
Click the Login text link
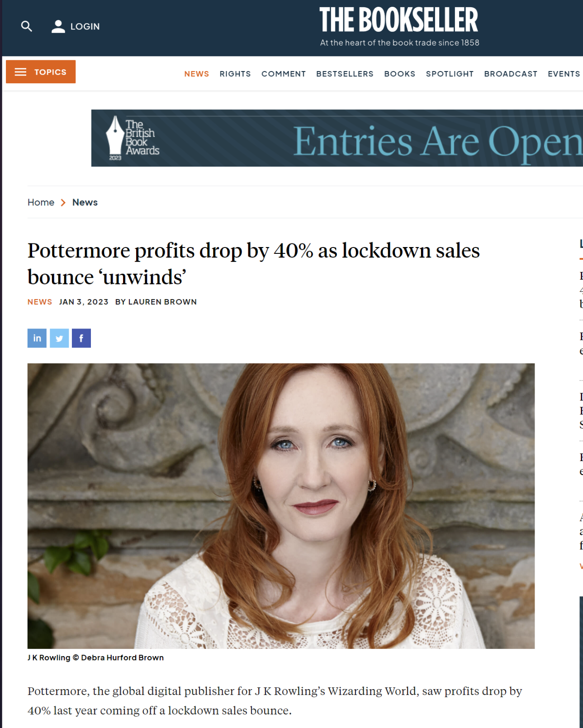(85, 27)
